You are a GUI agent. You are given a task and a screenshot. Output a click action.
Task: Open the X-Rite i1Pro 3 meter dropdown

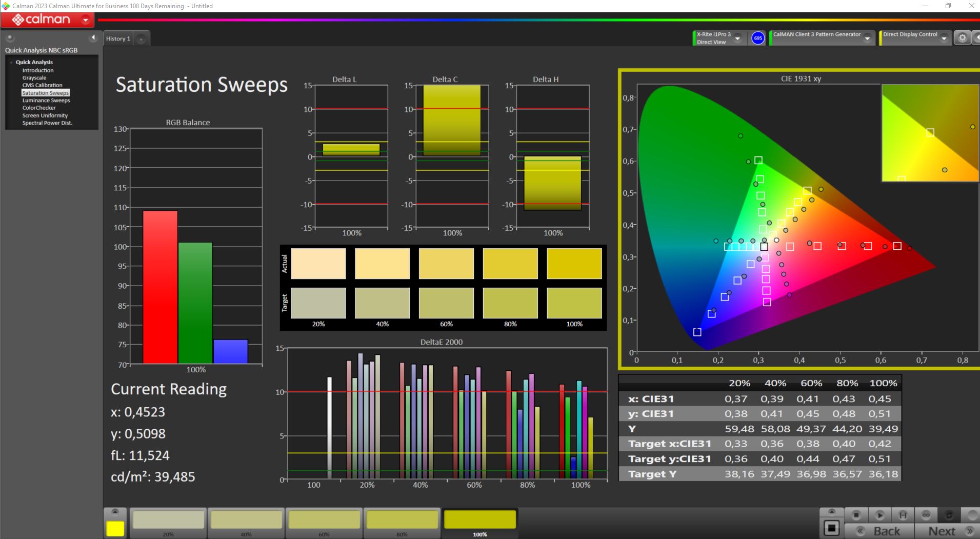click(x=737, y=38)
